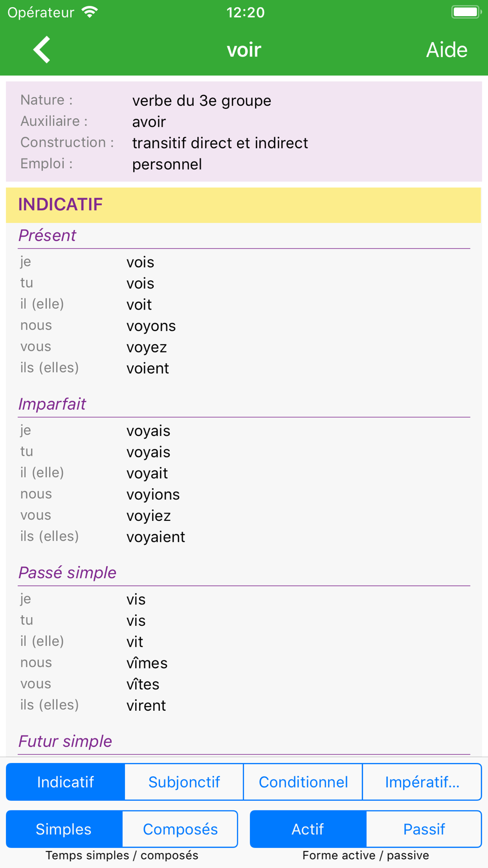Tap the verb title voir
The width and height of the screenshot is (488, 868).
[x=244, y=50]
